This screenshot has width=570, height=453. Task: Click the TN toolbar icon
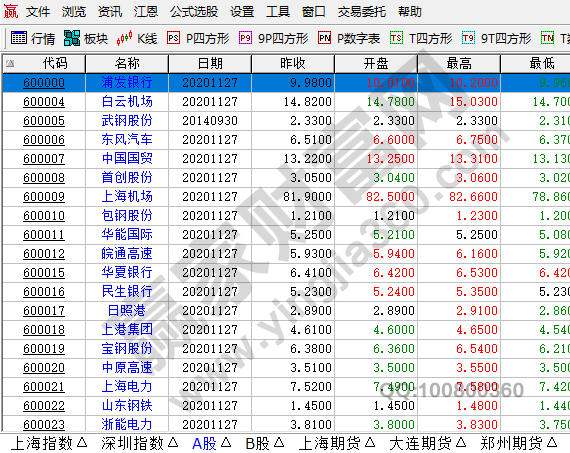click(x=547, y=37)
